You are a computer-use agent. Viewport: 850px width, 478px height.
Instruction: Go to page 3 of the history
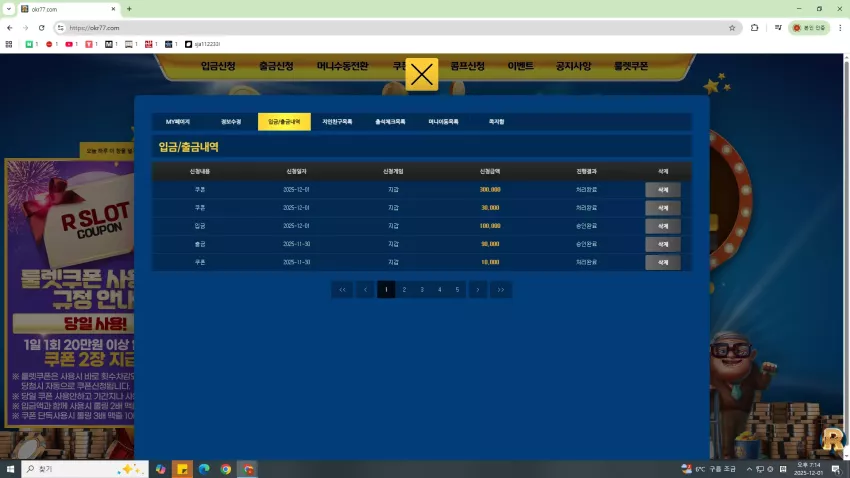(x=422, y=289)
